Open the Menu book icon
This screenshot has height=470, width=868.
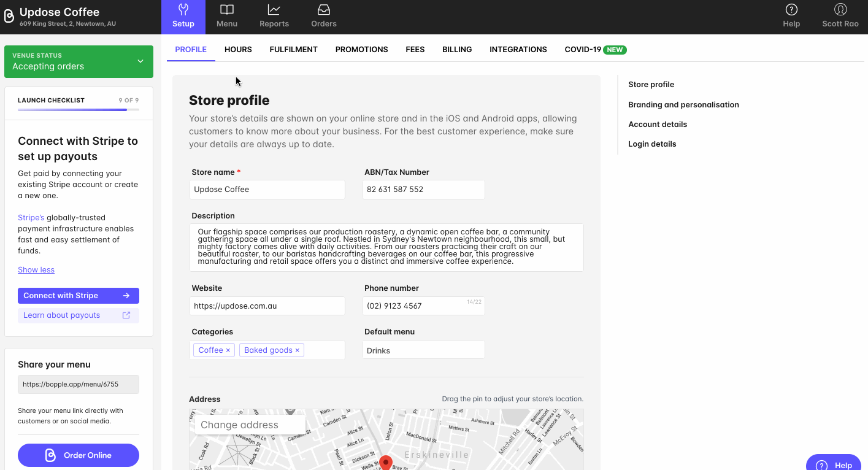click(227, 10)
